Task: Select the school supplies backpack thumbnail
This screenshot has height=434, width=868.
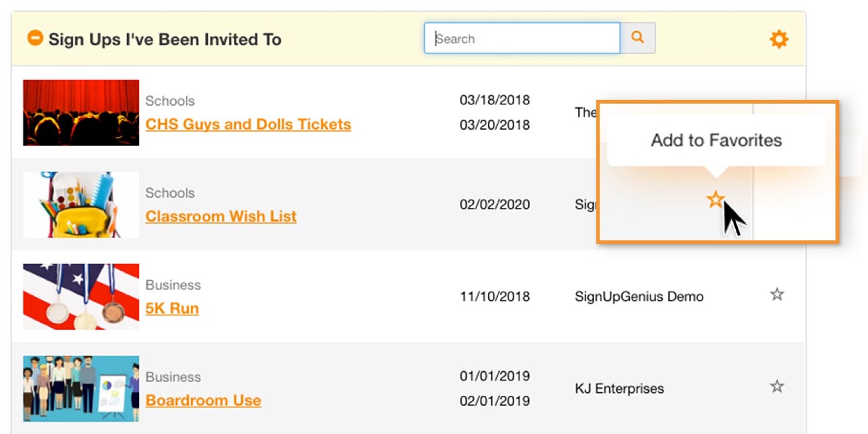Action: (x=81, y=205)
